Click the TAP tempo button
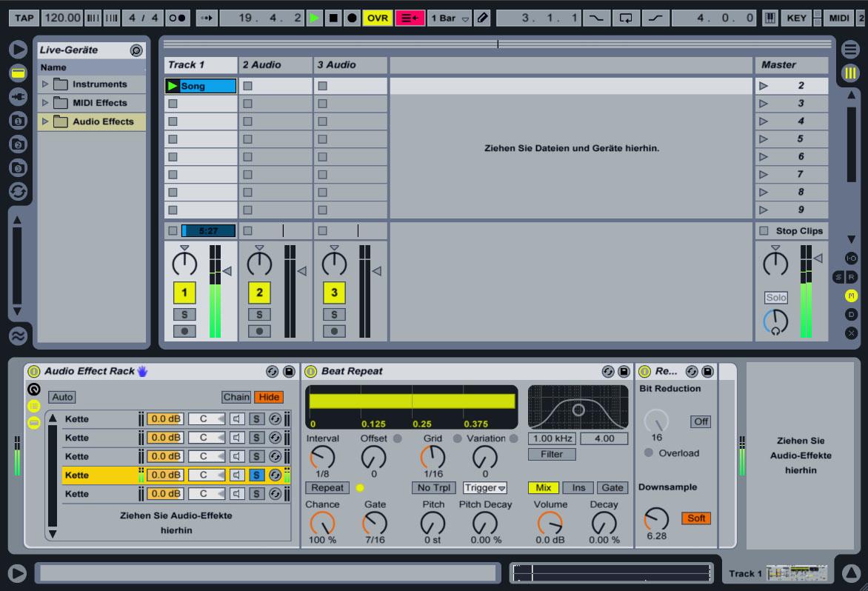Screen dimensions: 868x591 click(24, 18)
